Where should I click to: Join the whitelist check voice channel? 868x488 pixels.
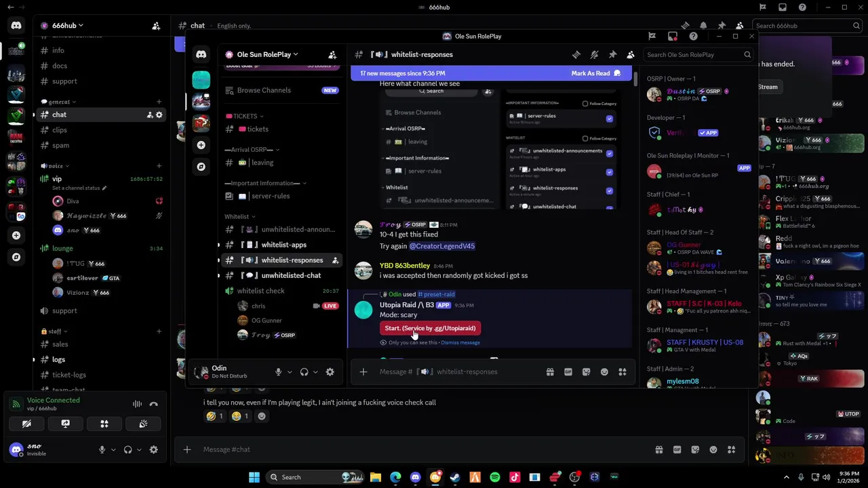(x=281, y=291)
